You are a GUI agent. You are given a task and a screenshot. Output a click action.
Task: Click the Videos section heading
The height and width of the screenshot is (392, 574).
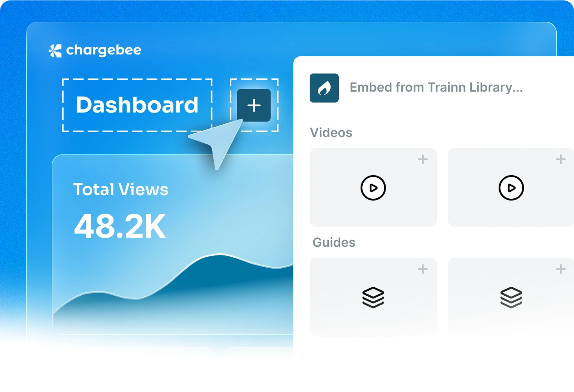pos(331,133)
